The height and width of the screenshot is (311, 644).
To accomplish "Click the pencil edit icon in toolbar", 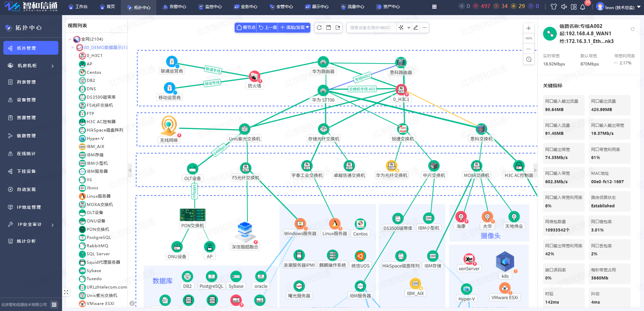I will pyautogui.click(x=416, y=28).
